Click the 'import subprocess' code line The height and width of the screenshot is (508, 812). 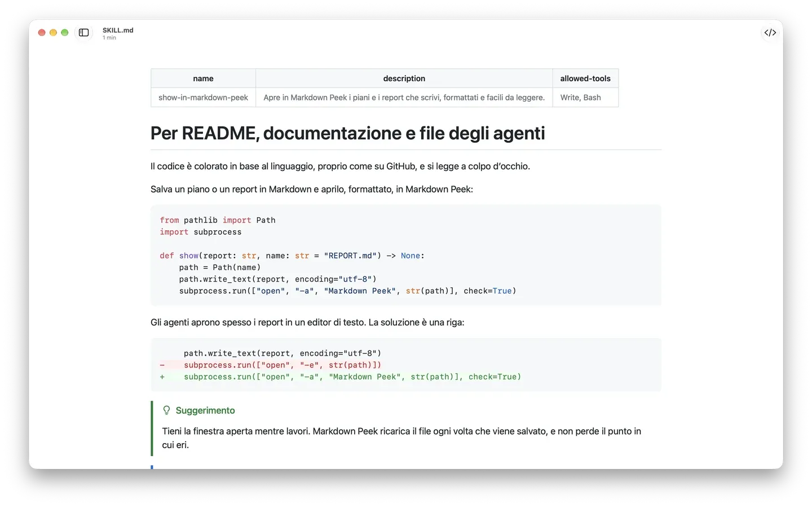tap(201, 232)
